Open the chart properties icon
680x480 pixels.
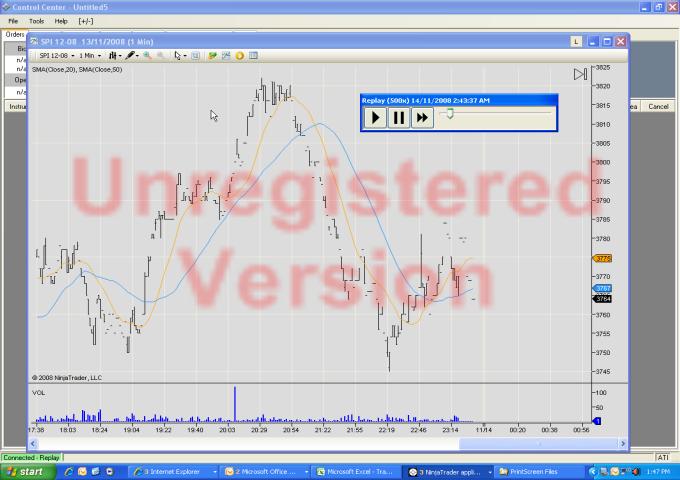[x=254, y=56]
